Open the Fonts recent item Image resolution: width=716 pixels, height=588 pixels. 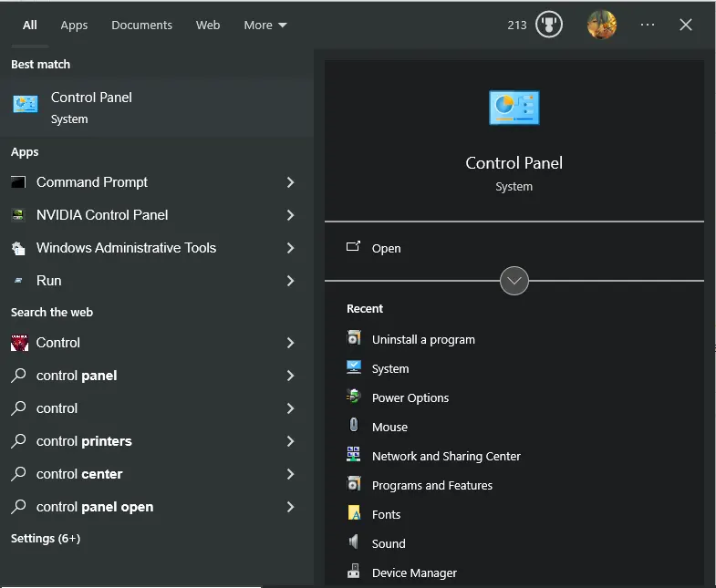click(x=387, y=514)
